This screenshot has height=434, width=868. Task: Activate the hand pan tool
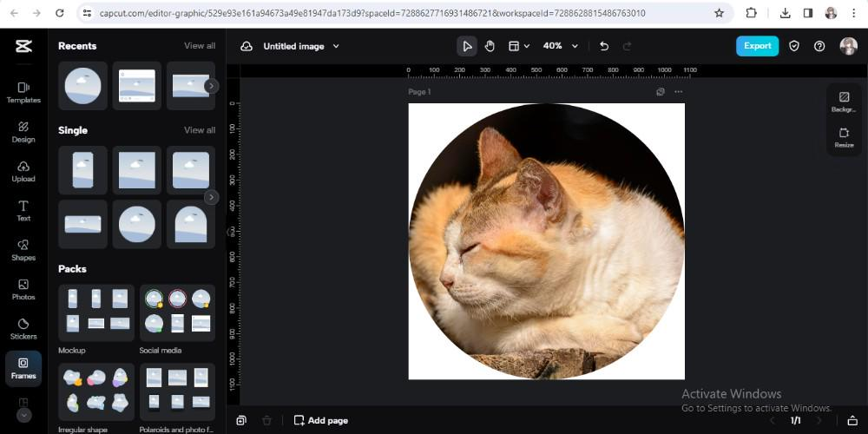490,46
